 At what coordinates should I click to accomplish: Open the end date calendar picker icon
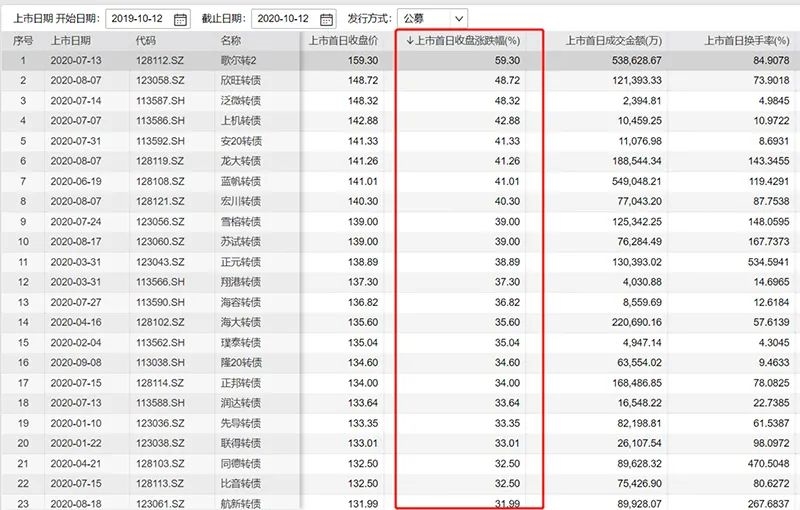point(327,19)
